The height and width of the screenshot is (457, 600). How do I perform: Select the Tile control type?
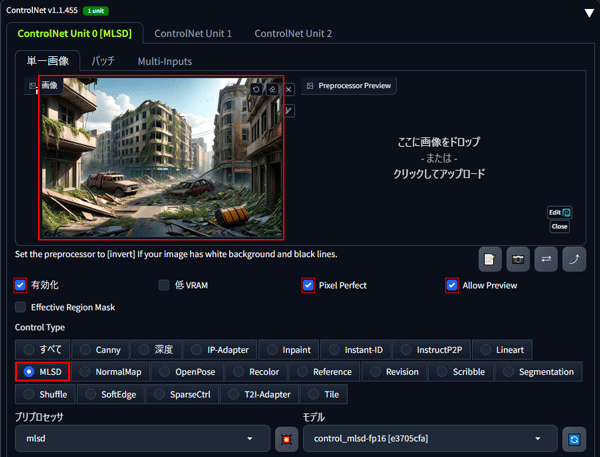click(x=324, y=394)
